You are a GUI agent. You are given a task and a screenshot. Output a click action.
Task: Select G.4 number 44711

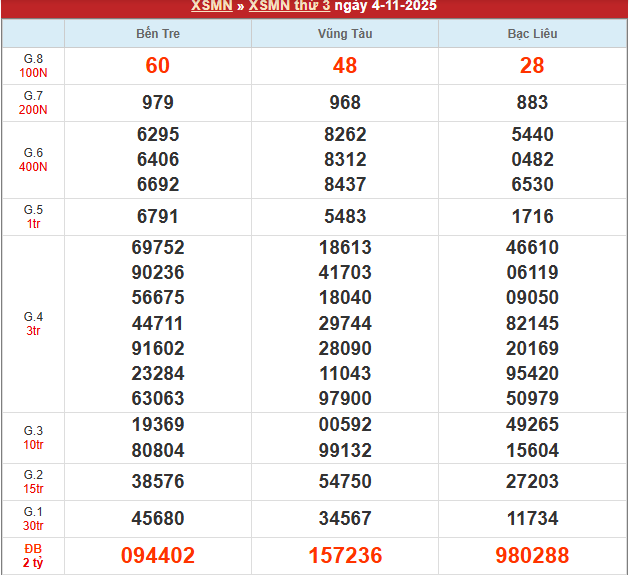click(158, 323)
